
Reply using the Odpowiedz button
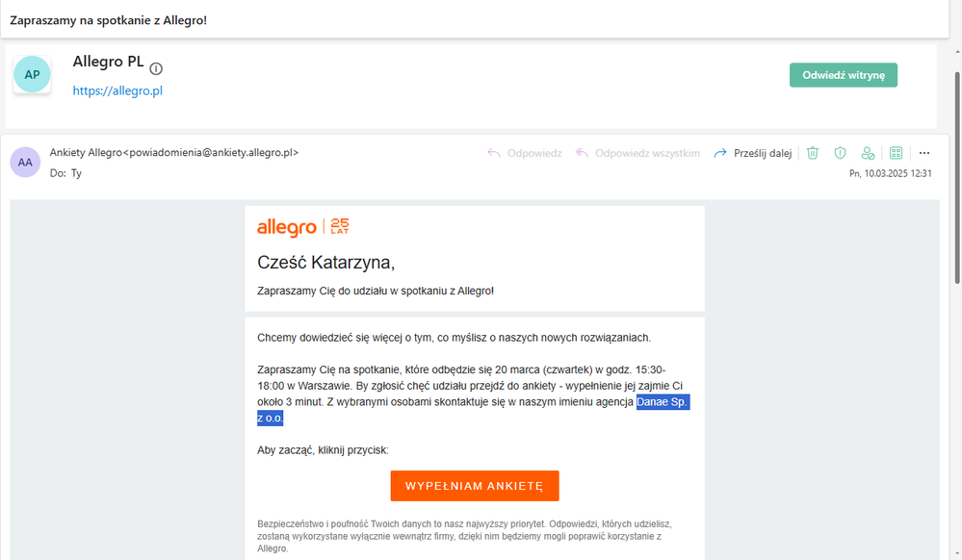point(525,153)
